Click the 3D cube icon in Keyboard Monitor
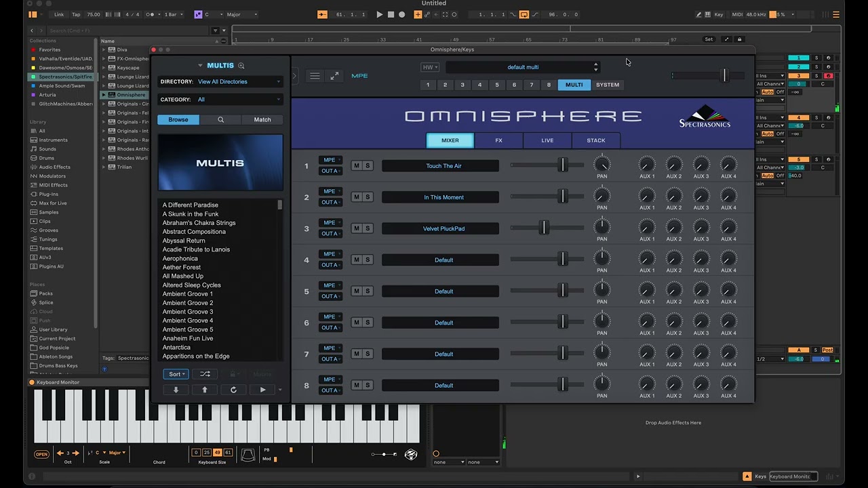The width and height of the screenshot is (868, 488). click(x=411, y=455)
